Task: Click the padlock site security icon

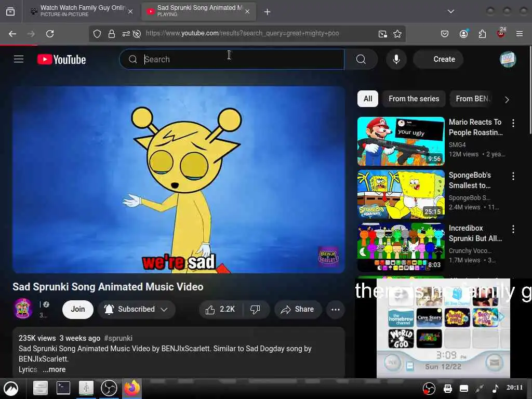Action: coord(111,34)
